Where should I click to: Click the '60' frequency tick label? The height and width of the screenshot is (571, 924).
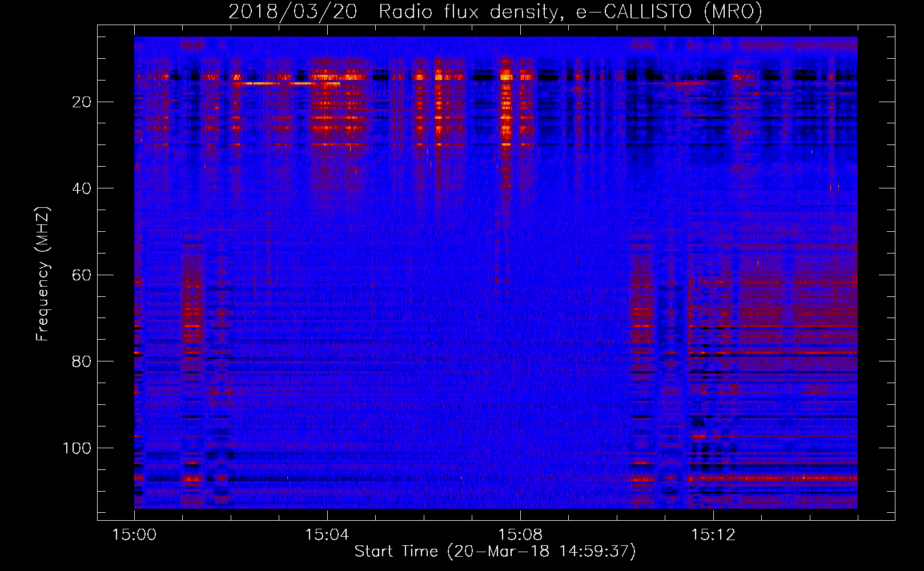tap(82, 275)
